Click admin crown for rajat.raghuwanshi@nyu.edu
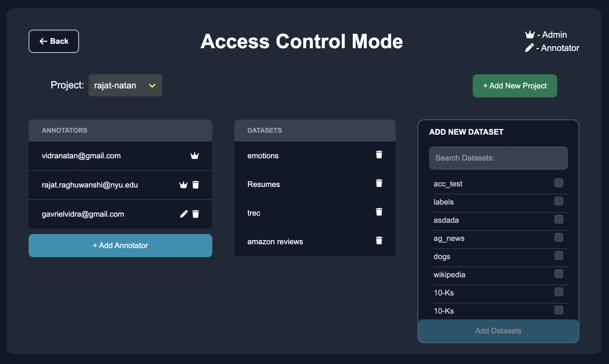Image resolution: width=609 pixels, height=364 pixels. click(x=183, y=185)
